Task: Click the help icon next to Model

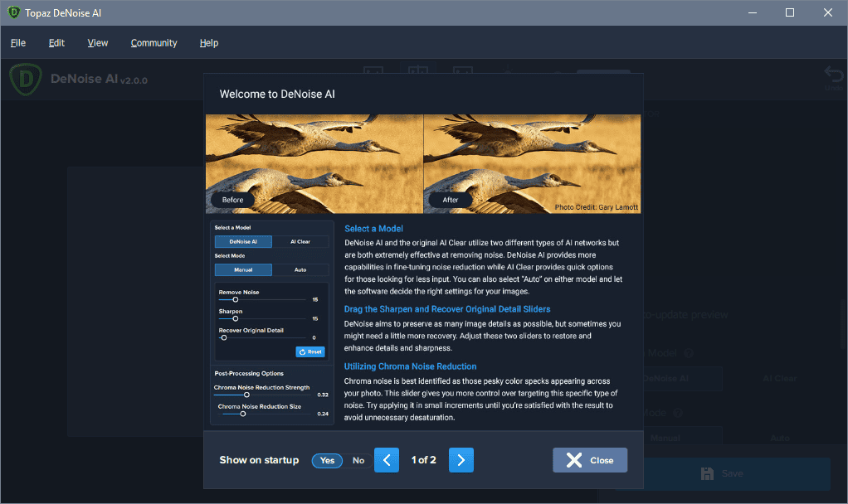Action: tap(689, 353)
